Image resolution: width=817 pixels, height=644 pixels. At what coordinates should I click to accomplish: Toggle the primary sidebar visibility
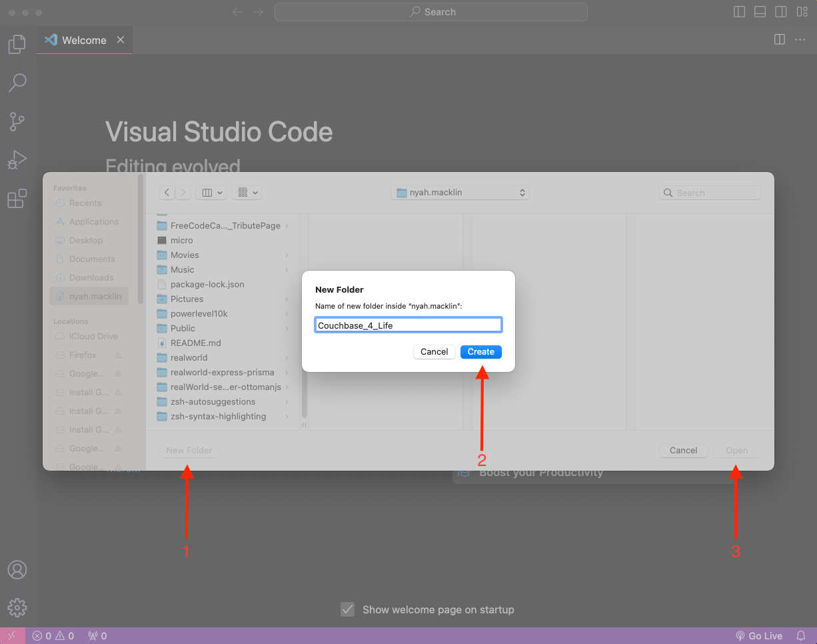pos(739,11)
